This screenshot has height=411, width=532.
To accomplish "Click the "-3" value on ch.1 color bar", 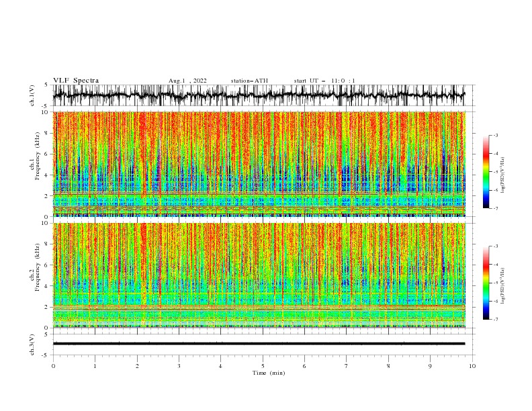I will (495, 135).
